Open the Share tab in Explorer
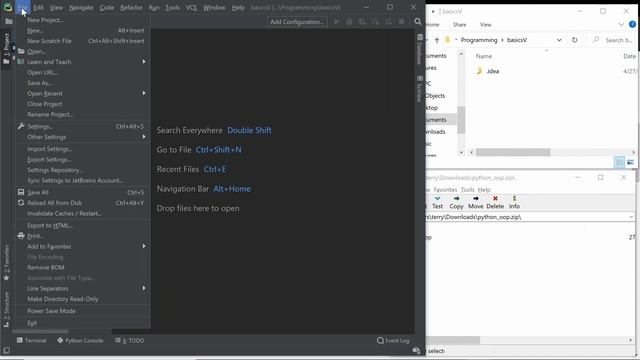 tap(459, 24)
